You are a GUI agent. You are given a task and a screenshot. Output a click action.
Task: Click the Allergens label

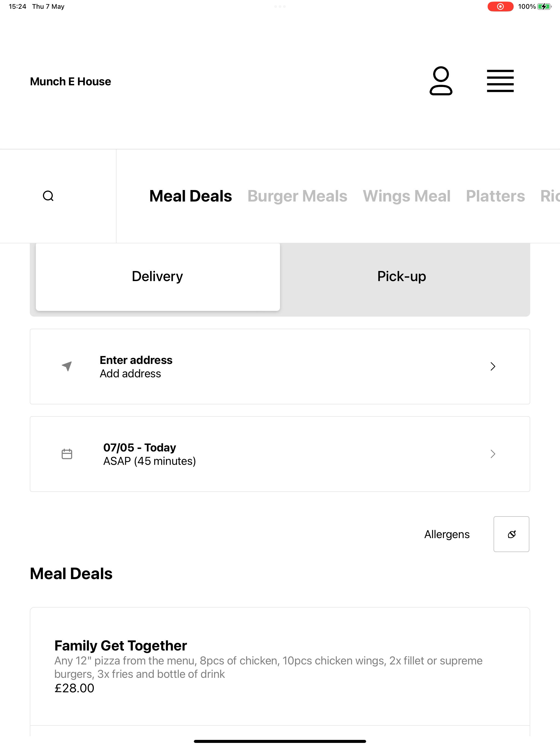coord(447,534)
